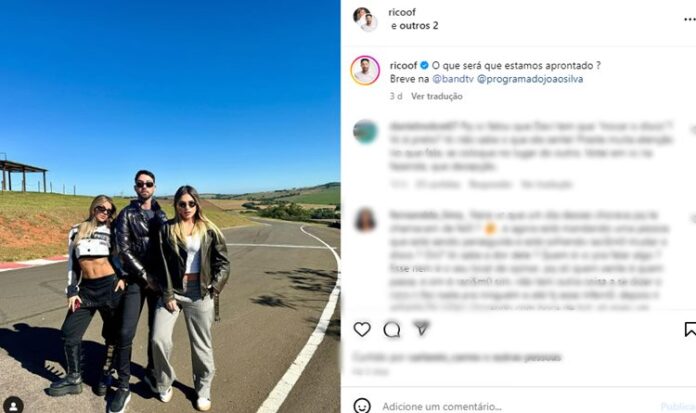696x413 pixels.
Task: Open more options three-dot menu
Action: pyautogui.click(x=689, y=19)
